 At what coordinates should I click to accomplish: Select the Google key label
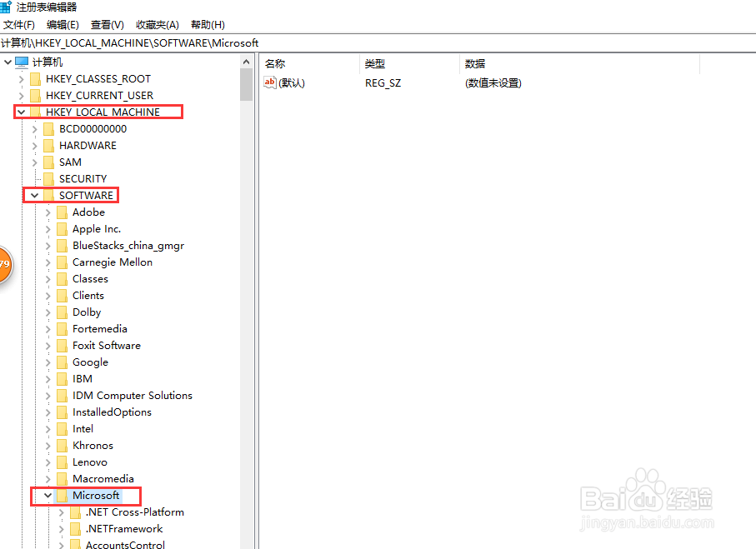pyautogui.click(x=90, y=362)
